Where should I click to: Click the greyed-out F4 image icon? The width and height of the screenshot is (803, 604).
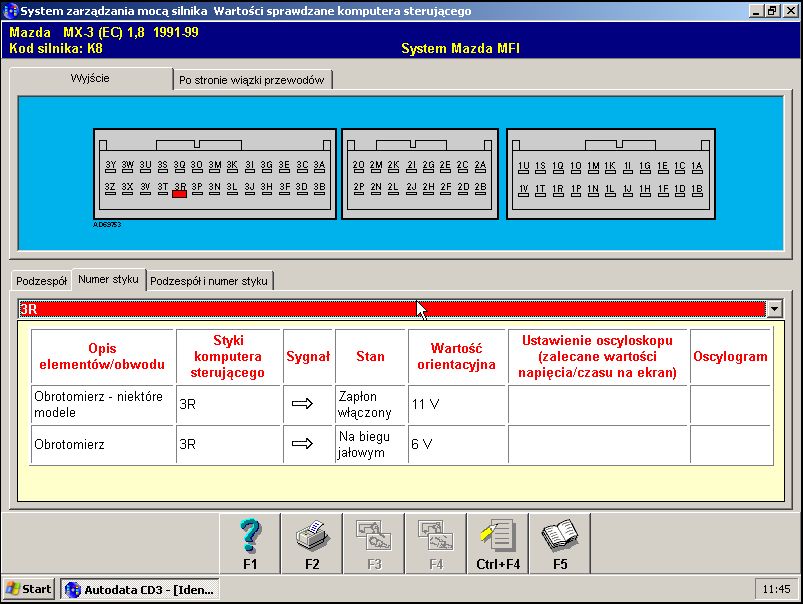coord(436,544)
